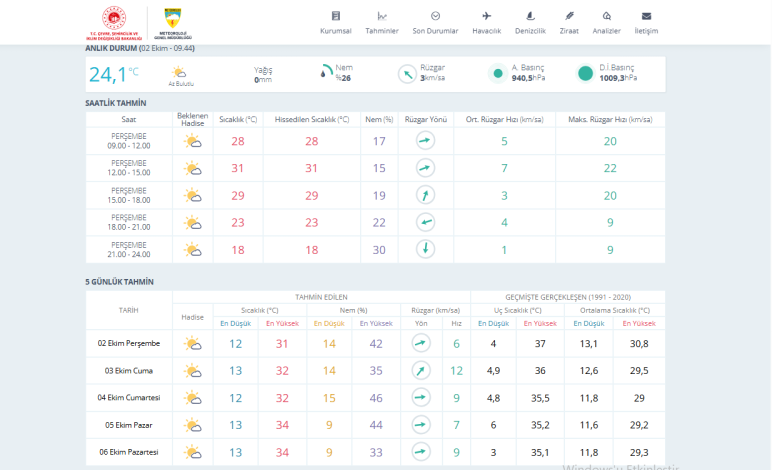Click the ministry logo in header

coord(116,23)
